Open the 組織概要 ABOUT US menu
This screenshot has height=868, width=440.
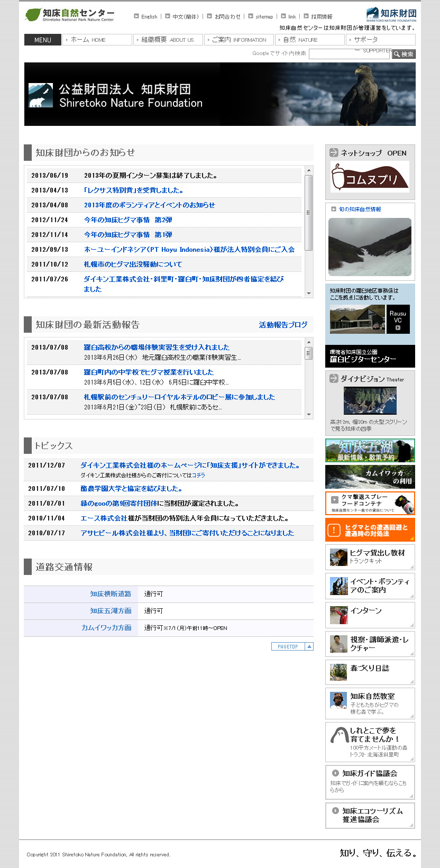(x=168, y=40)
